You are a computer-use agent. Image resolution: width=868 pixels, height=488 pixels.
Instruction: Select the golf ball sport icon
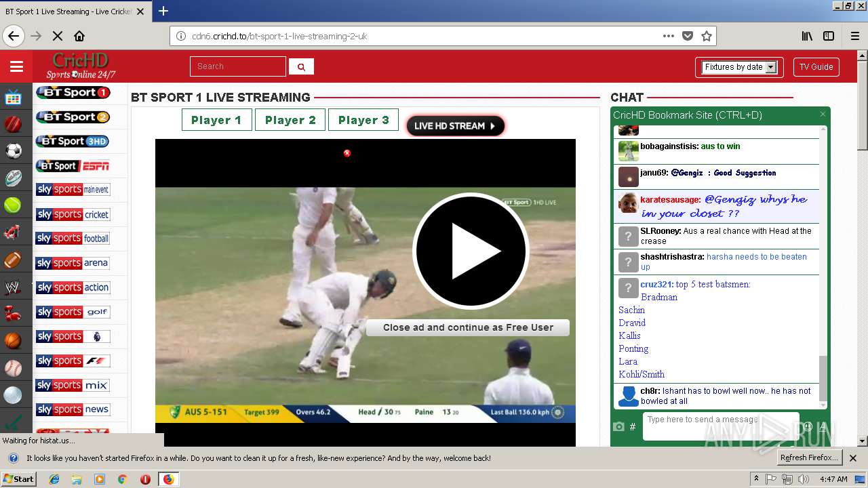[13, 395]
